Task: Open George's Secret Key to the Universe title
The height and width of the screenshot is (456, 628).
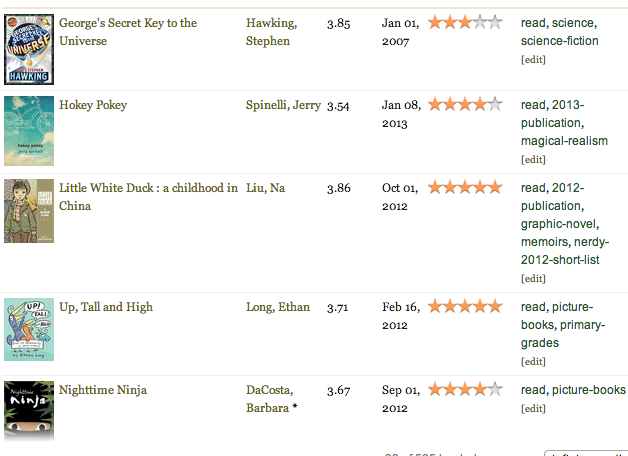Action: click(128, 32)
